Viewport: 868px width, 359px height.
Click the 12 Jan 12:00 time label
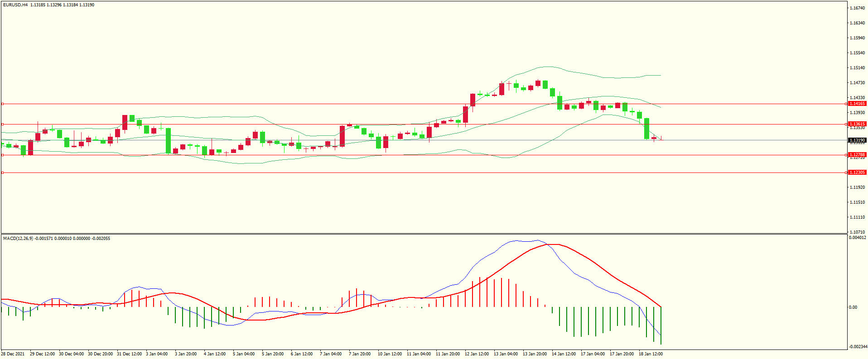pos(477,354)
